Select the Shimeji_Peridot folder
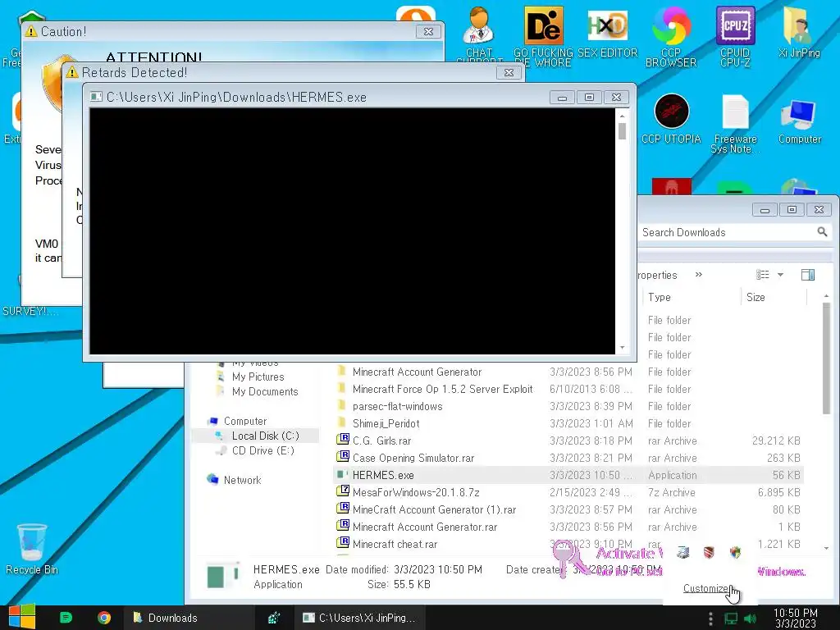 tap(568, 423)
